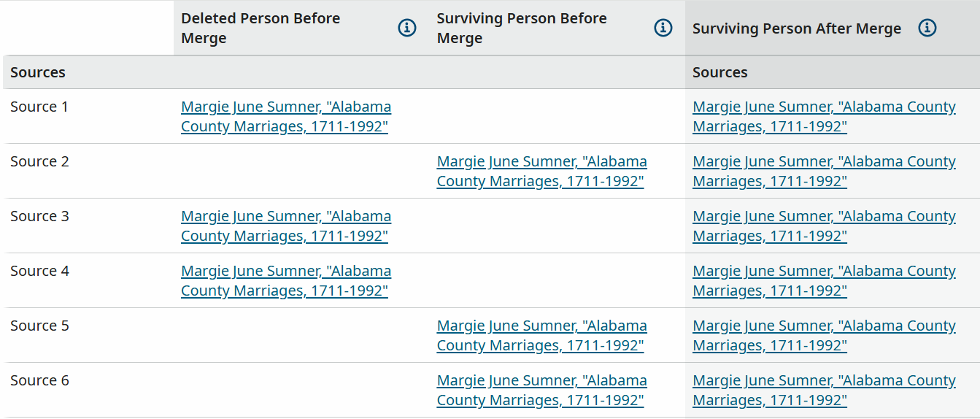Open Source 2 link in Surviving Person Before column
The width and height of the screenshot is (980, 419).
[541, 172]
